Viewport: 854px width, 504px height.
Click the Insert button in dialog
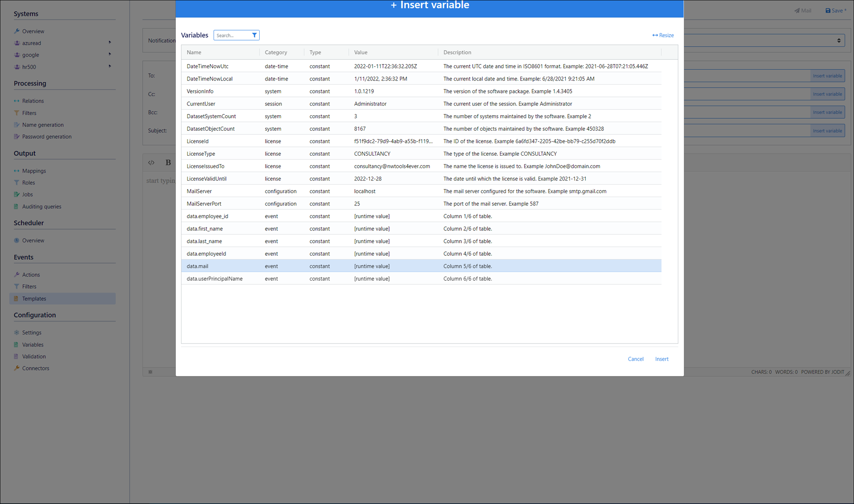tap(661, 359)
